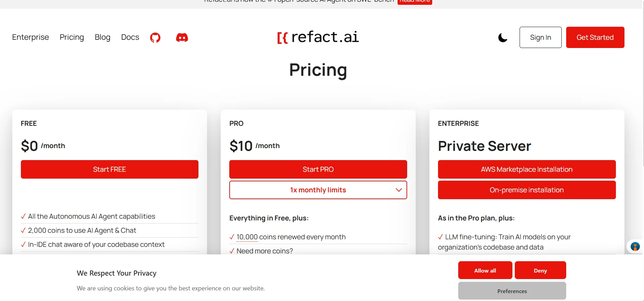Click the Sign In button
Image resolution: width=644 pixels, height=301 pixels.
pyautogui.click(x=540, y=37)
